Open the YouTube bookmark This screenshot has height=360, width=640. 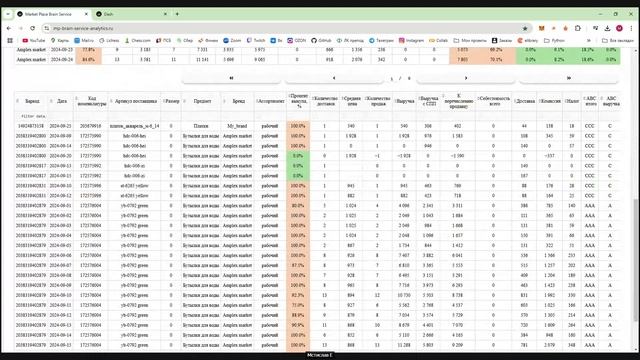pyautogui.click(x=33, y=40)
